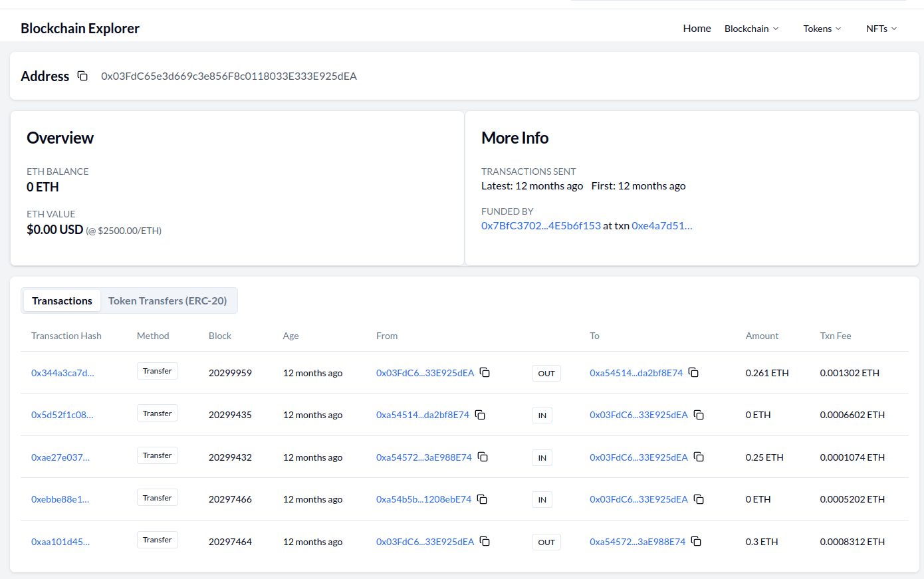Copy the address 0x03FdC65e3d669c3e856F8c0118033E333E925dEA

(82, 76)
